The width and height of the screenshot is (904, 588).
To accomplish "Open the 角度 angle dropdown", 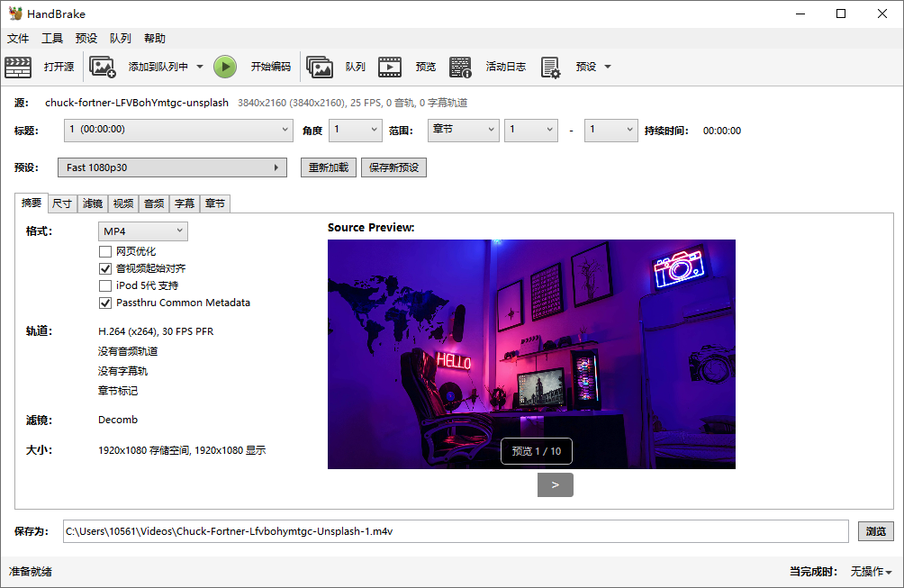I will (x=356, y=131).
